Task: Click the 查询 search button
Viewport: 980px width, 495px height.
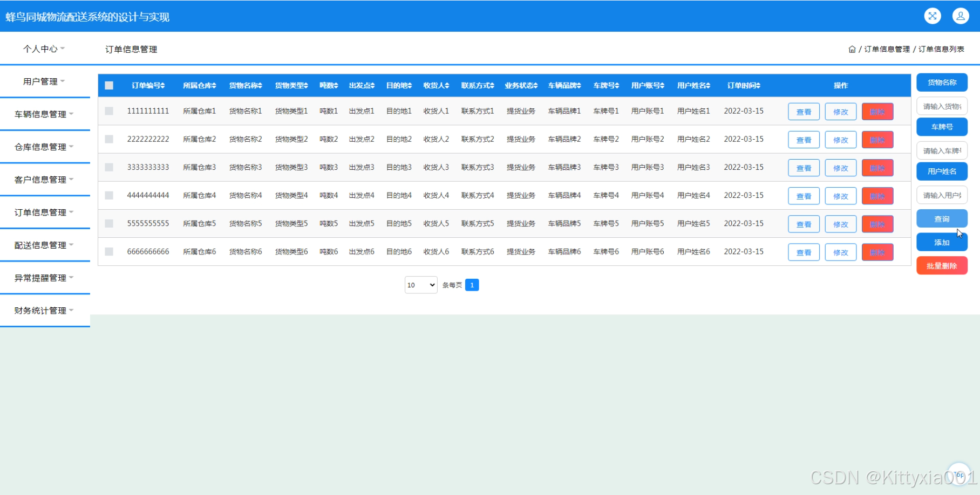Action: (942, 219)
